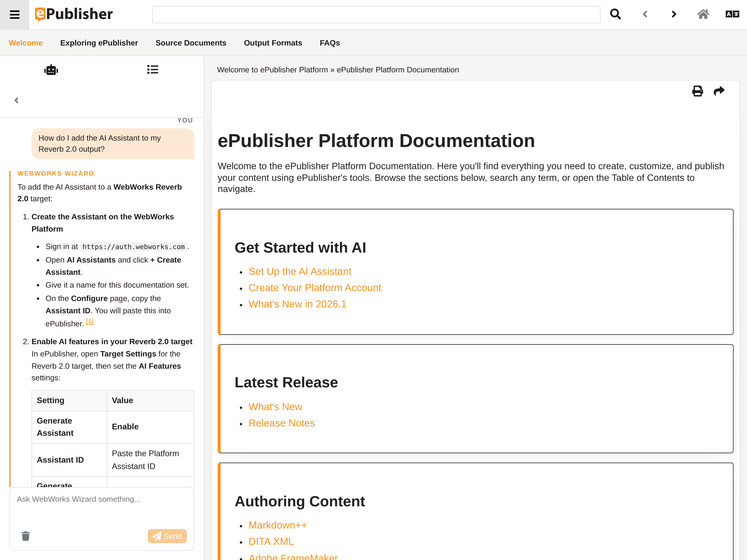Click the ePublisher logo
This screenshot has height=560, width=747.
tap(74, 14)
